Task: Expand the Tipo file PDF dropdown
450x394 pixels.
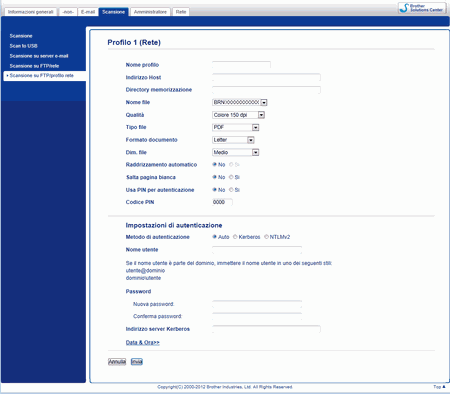Action: (236, 127)
